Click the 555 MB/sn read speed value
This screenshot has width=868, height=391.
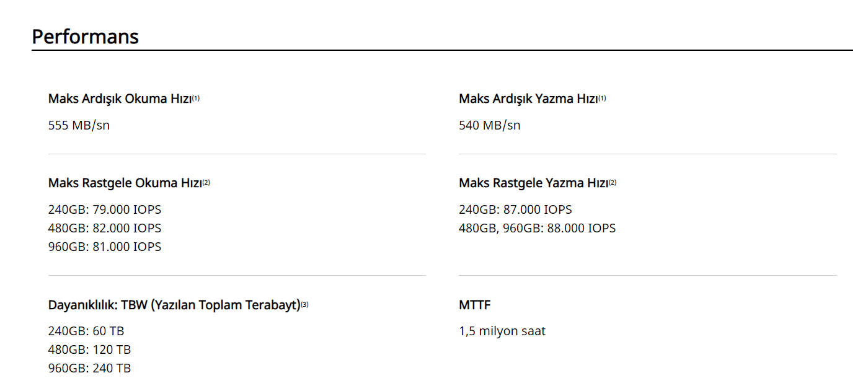point(79,125)
